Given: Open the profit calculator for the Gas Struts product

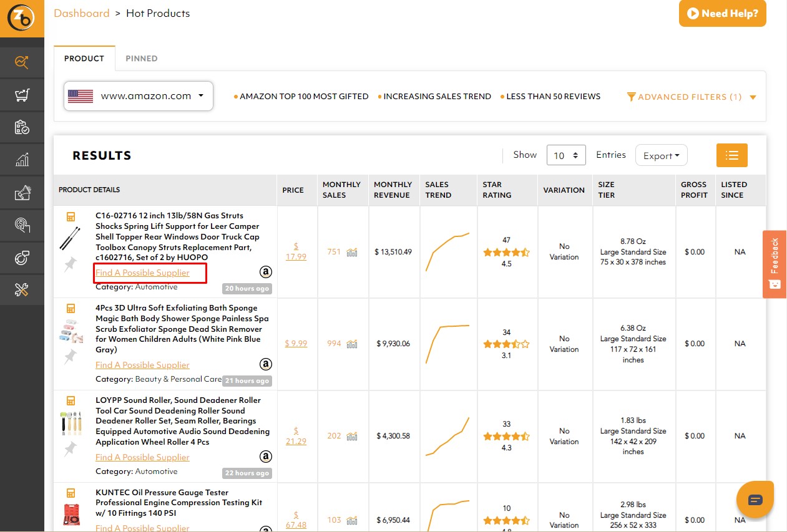Looking at the screenshot, I should point(71,215).
